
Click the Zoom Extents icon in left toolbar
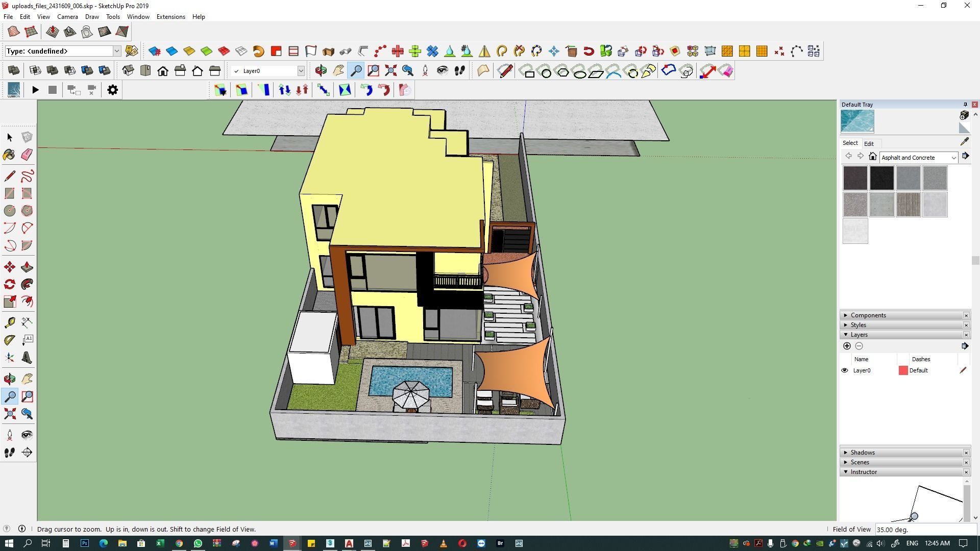(9, 414)
